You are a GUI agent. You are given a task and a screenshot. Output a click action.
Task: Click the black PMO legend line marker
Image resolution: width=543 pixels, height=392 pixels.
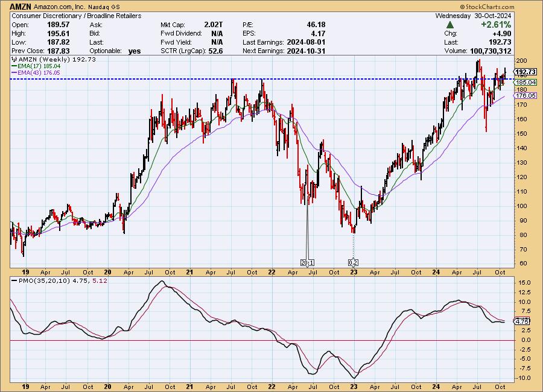(14, 281)
